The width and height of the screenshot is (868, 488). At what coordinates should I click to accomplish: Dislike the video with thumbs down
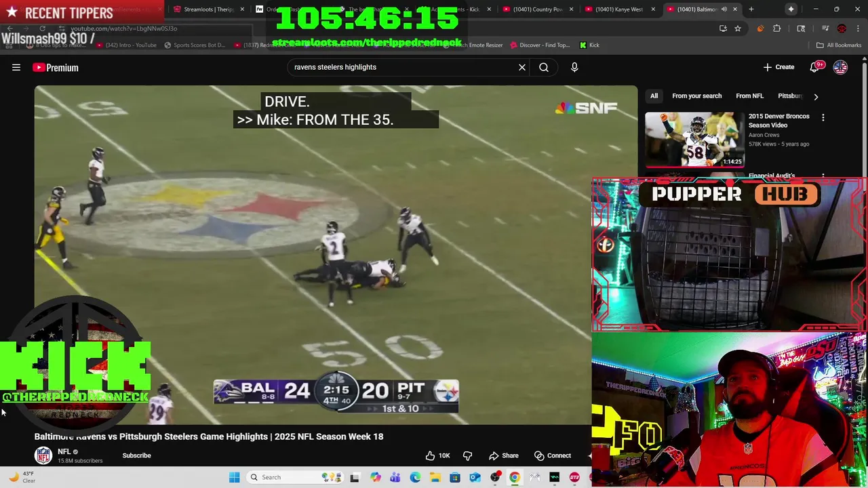point(467,455)
